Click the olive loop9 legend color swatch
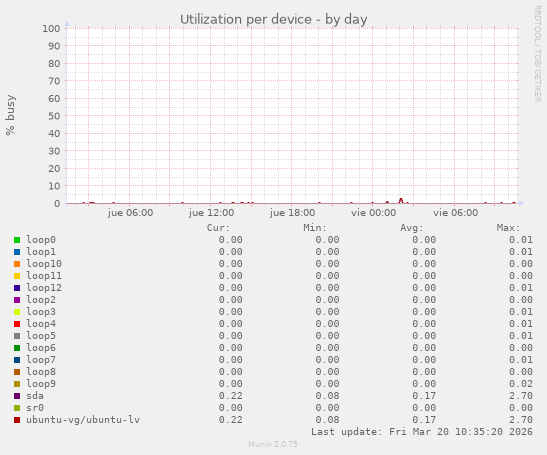The height and width of the screenshot is (455, 547). coord(17,384)
